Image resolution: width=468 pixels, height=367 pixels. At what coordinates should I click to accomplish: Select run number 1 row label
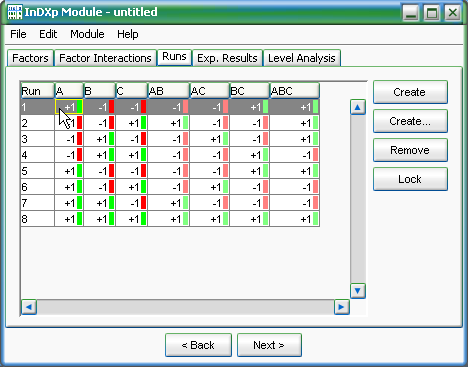click(37, 107)
